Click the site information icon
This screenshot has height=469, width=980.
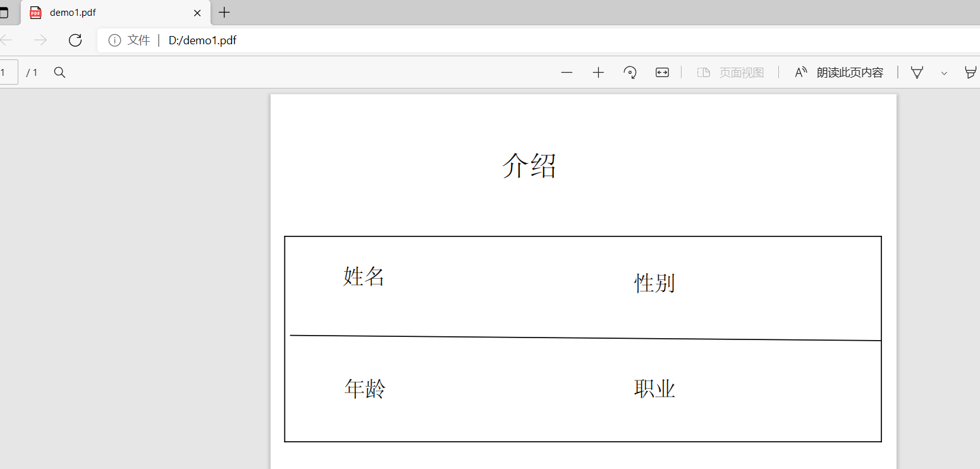[x=114, y=40]
